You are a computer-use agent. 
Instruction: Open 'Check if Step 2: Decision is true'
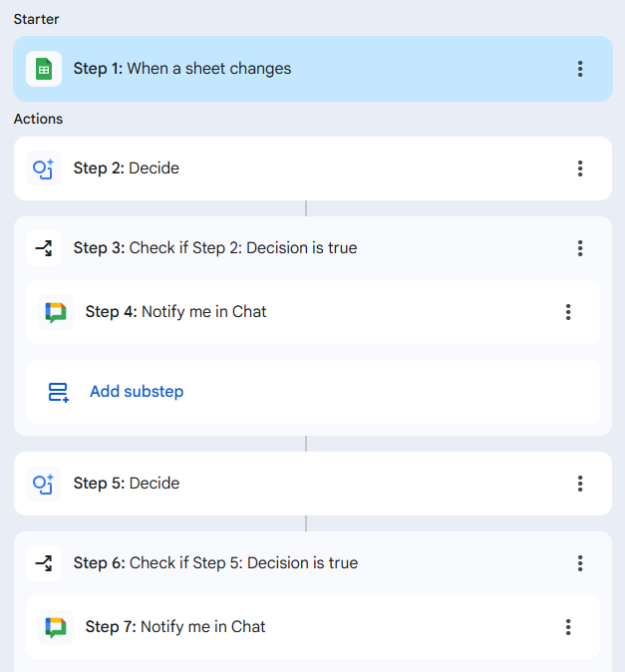(x=242, y=248)
